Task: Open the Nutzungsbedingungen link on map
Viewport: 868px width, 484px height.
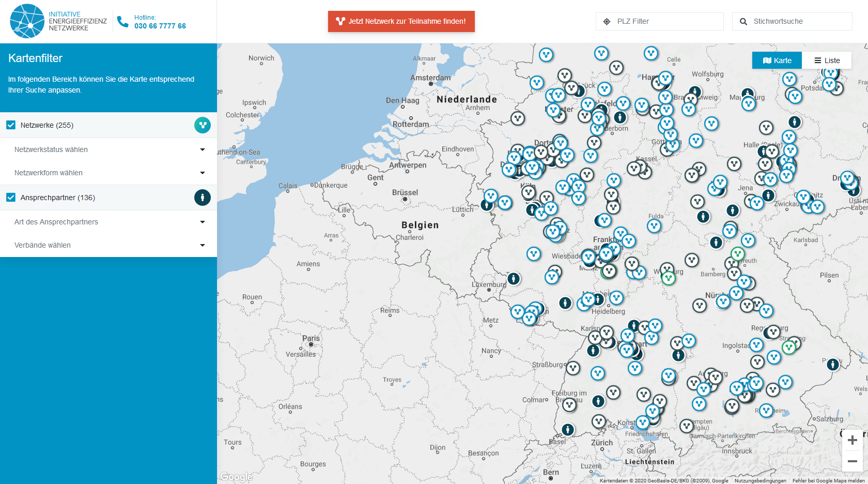Action: tap(760, 480)
